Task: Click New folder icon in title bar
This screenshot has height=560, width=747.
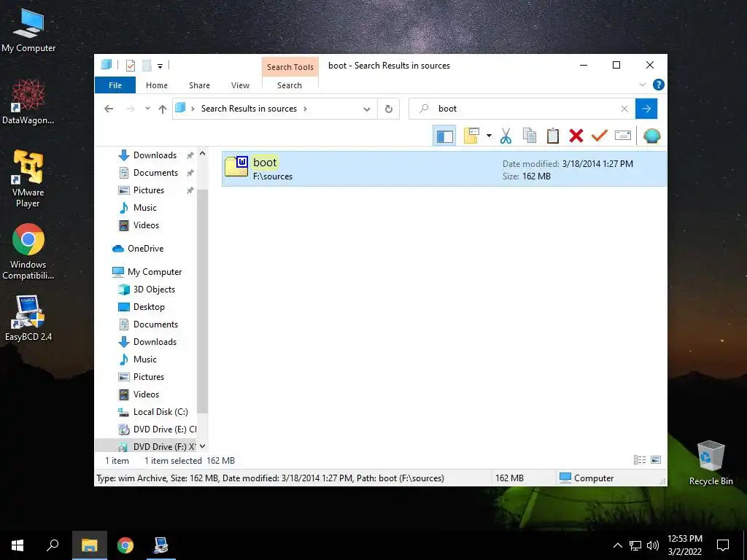Action: point(147,65)
